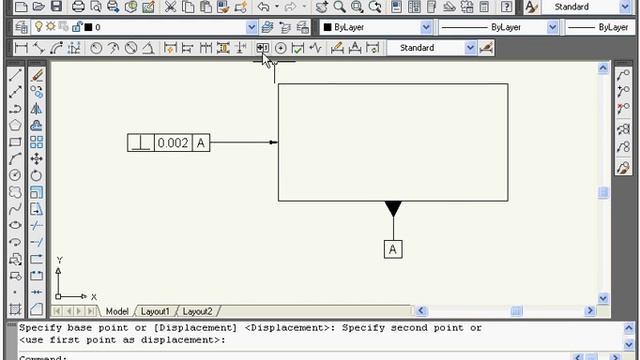
Task: Toggle viewport freeze icon for layer 0
Action: point(63,27)
